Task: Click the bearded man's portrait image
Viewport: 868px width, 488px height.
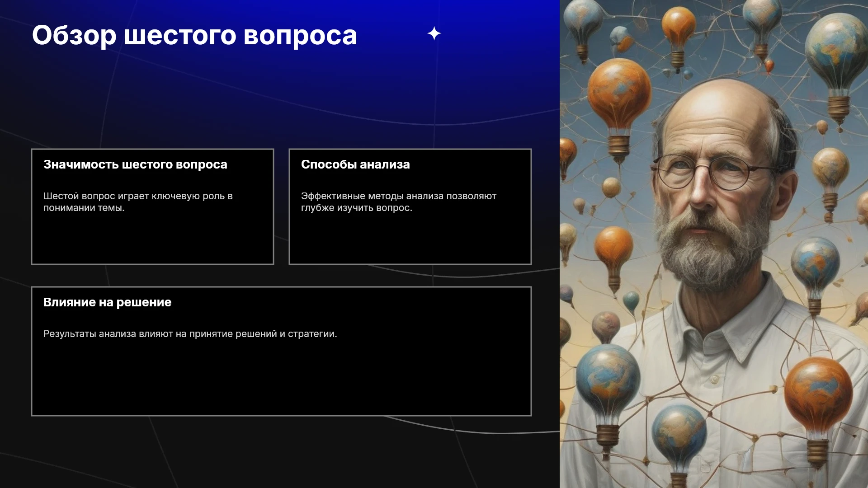Action: tap(714, 244)
